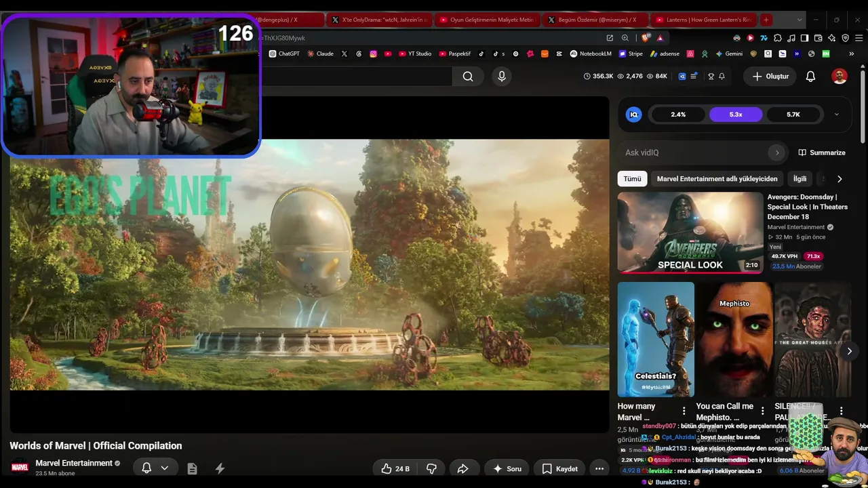The width and height of the screenshot is (868, 488).
Task: Save the video with Kaydet
Action: pyautogui.click(x=559, y=468)
